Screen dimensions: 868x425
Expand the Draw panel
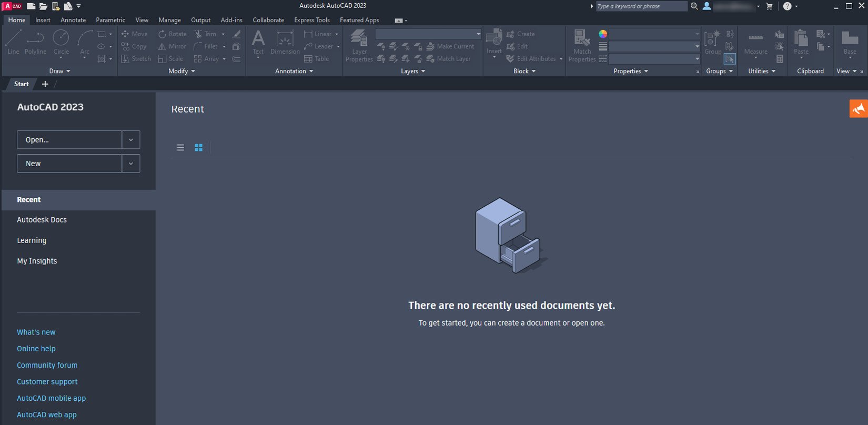pyautogui.click(x=59, y=71)
